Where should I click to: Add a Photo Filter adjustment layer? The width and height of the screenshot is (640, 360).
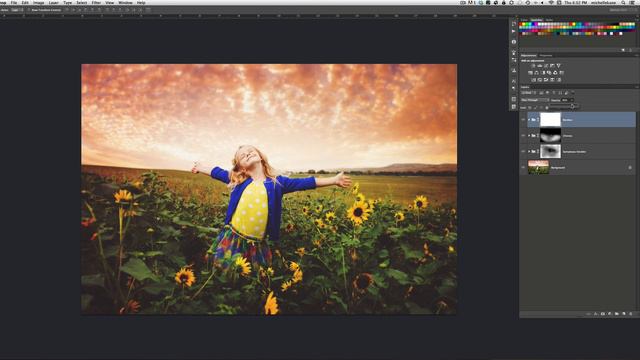549,73
